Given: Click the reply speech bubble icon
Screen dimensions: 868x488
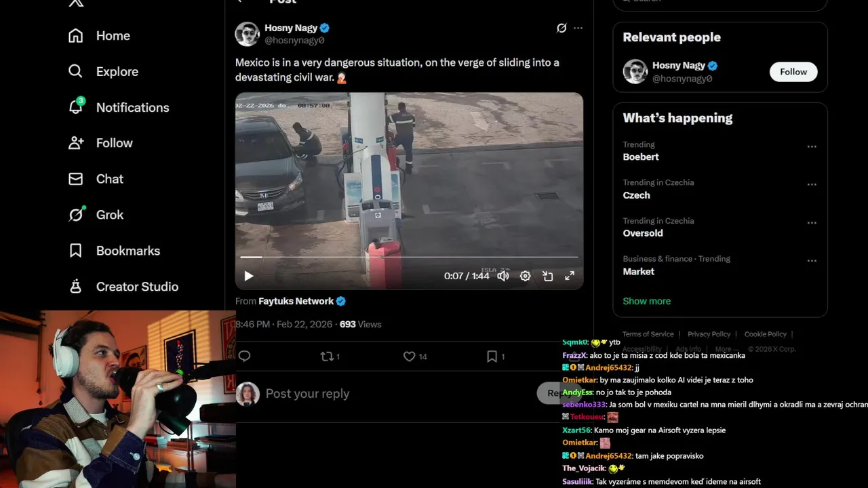Looking at the screenshot, I should (x=245, y=357).
